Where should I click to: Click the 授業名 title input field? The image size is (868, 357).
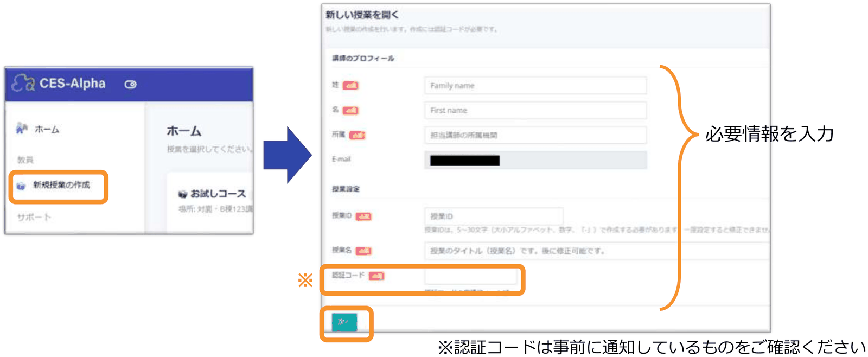597,251
